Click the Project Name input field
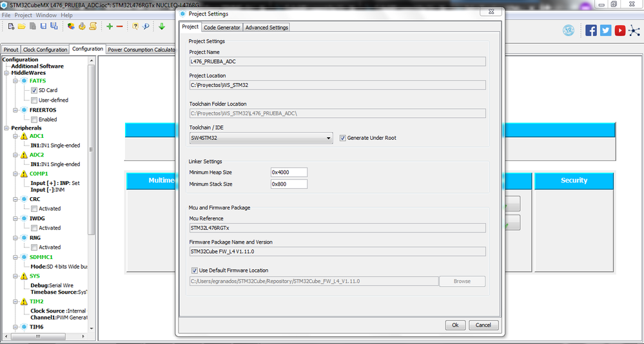Image resolution: width=644 pixels, height=344 pixels. (x=337, y=62)
